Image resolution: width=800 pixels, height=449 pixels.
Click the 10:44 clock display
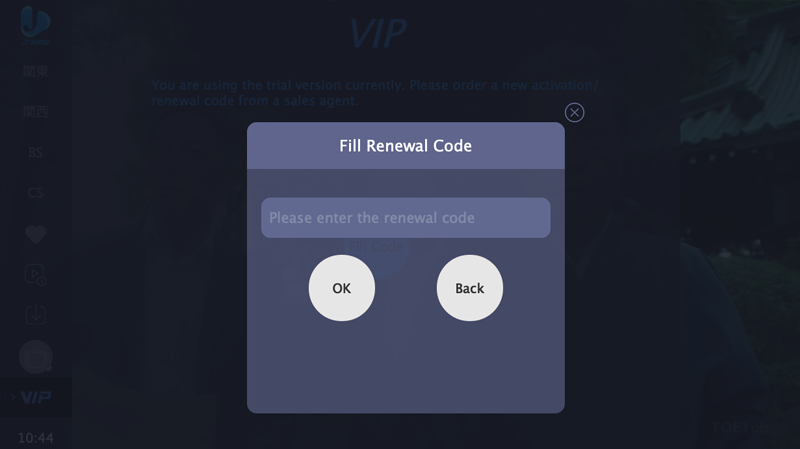click(35, 438)
